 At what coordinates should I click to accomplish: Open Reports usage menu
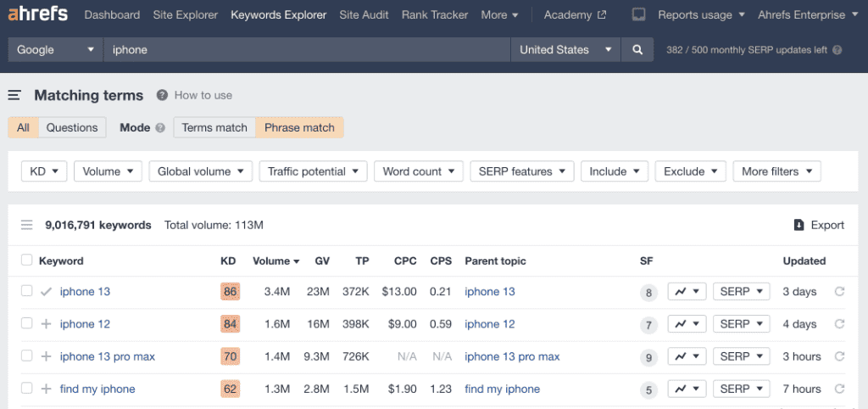(701, 15)
